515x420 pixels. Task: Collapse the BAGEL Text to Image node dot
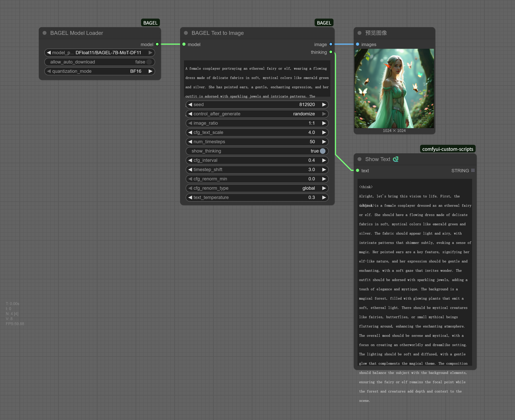(x=186, y=33)
